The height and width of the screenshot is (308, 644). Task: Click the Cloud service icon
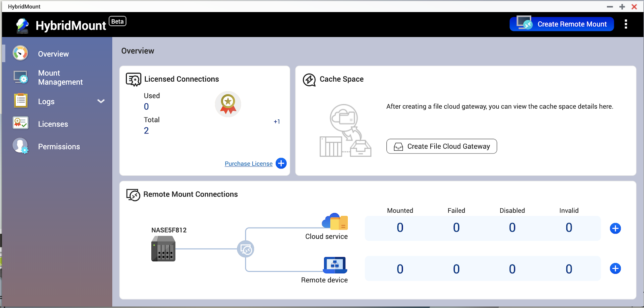coord(335,222)
